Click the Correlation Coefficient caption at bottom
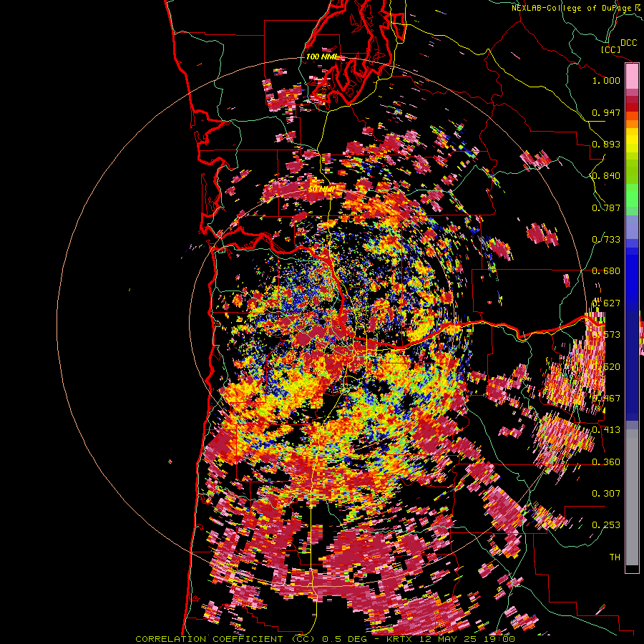Viewport: 644px width, 644px height. pyautogui.click(x=325, y=639)
